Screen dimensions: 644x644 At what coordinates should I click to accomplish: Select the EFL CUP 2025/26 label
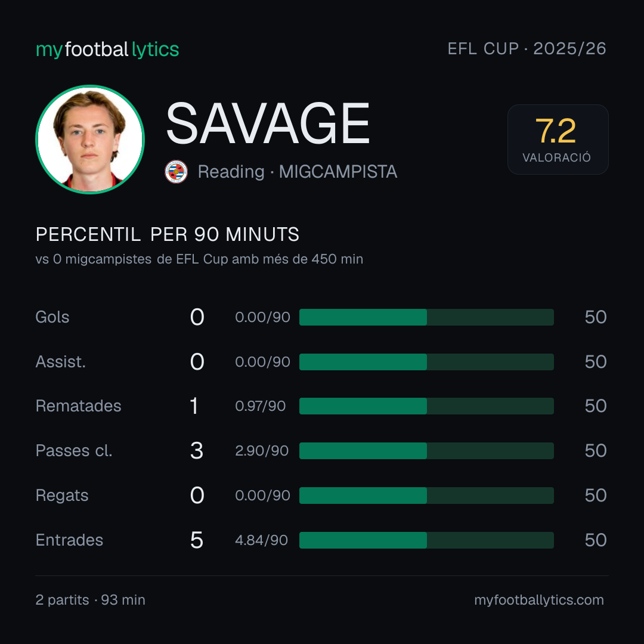tap(527, 48)
